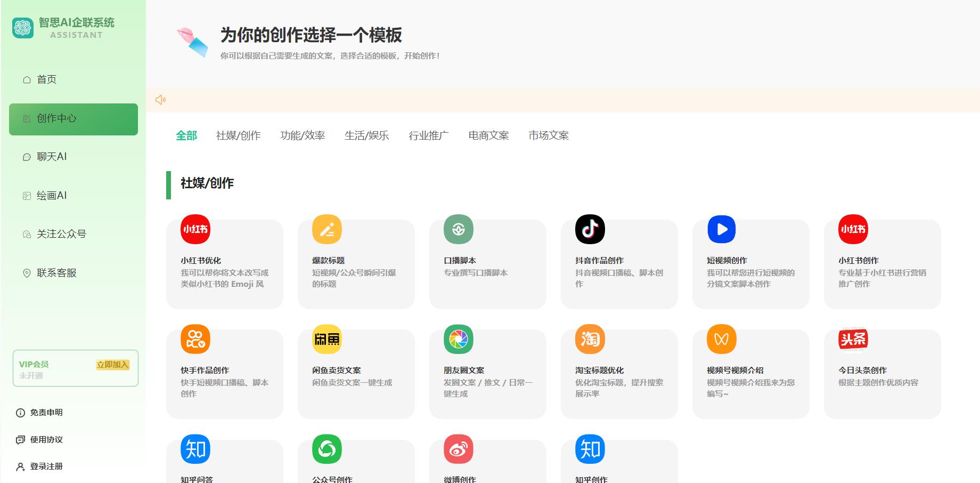Viewport: 980px width, 483px height.
Task: Click the 抖音作品创作 TikTok icon
Action: 590,229
